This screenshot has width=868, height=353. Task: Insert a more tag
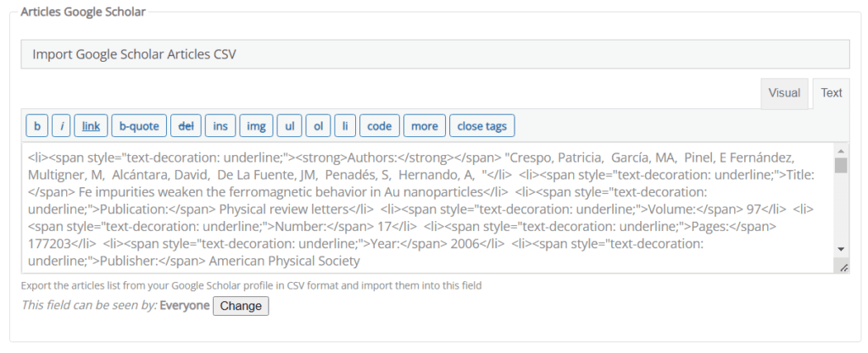pyautogui.click(x=424, y=126)
